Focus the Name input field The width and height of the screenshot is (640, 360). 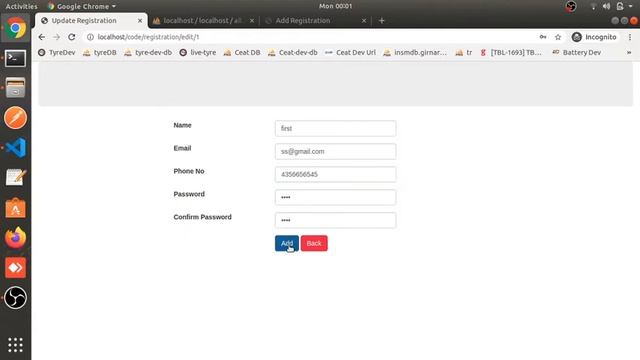(x=335, y=129)
